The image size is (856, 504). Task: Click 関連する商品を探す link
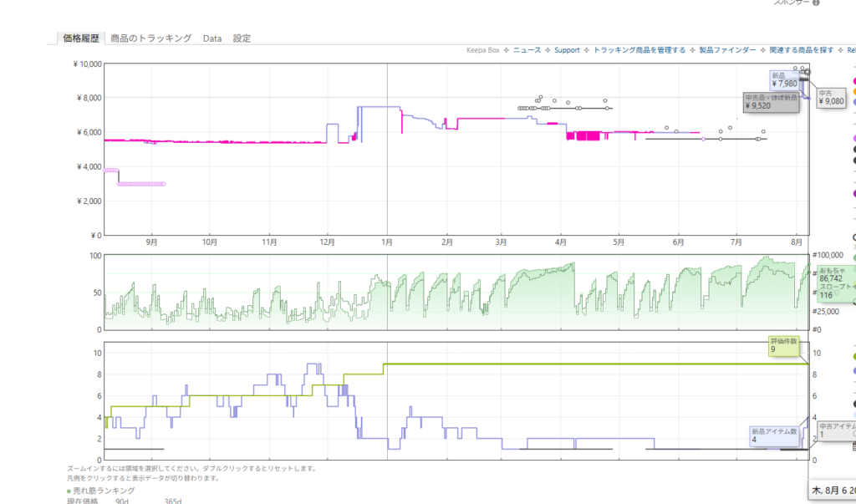pos(802,49)
